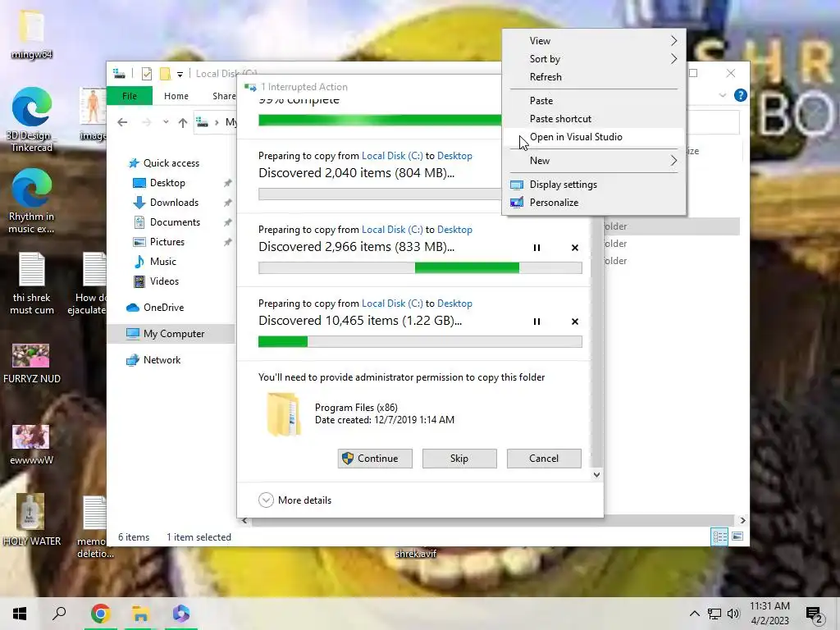Click the down arrow of dialog scrollbar
Screen dimensions: 840x630
[596, 475]
